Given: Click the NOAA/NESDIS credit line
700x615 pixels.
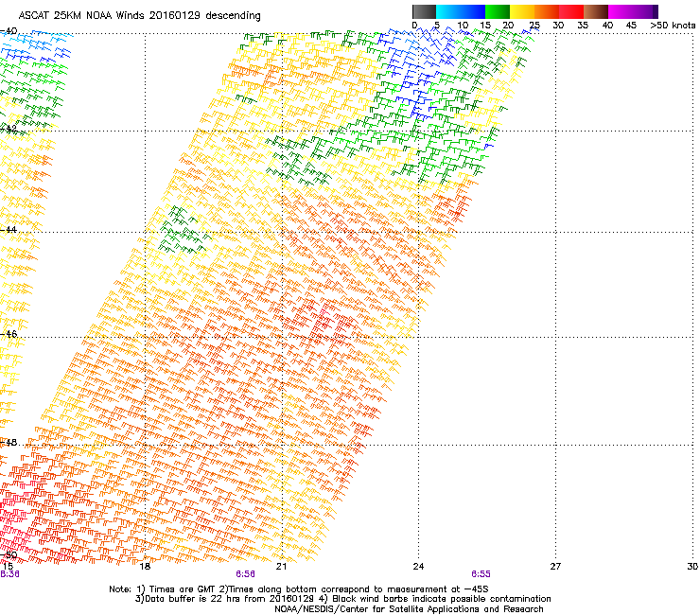Looking at the screenshot, I should (409, 609).
